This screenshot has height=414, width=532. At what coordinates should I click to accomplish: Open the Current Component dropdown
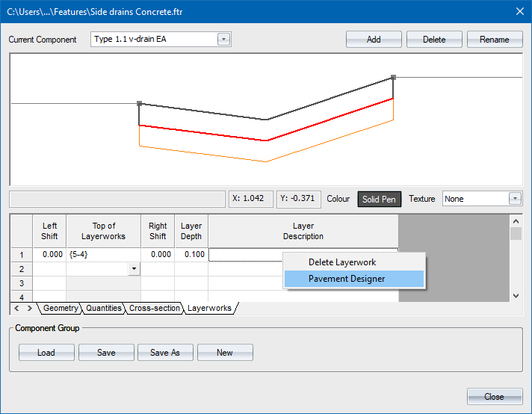click(x=223, y=40)
